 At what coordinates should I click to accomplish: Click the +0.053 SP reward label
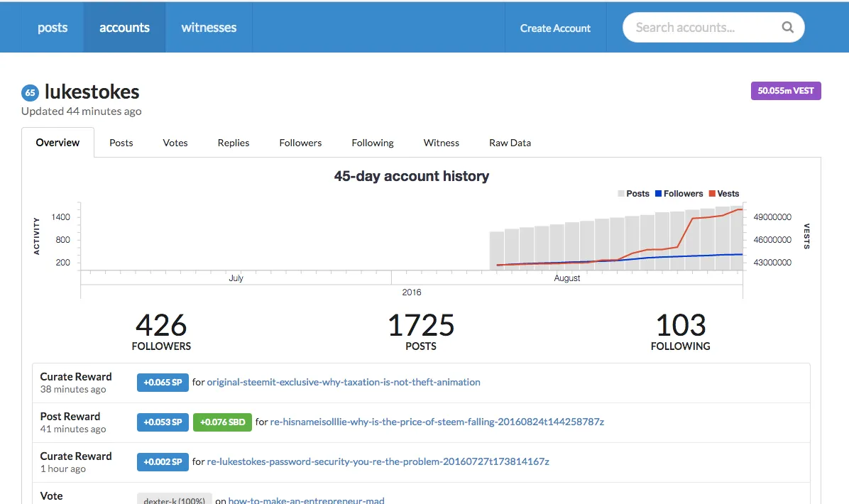coord(163,422)
